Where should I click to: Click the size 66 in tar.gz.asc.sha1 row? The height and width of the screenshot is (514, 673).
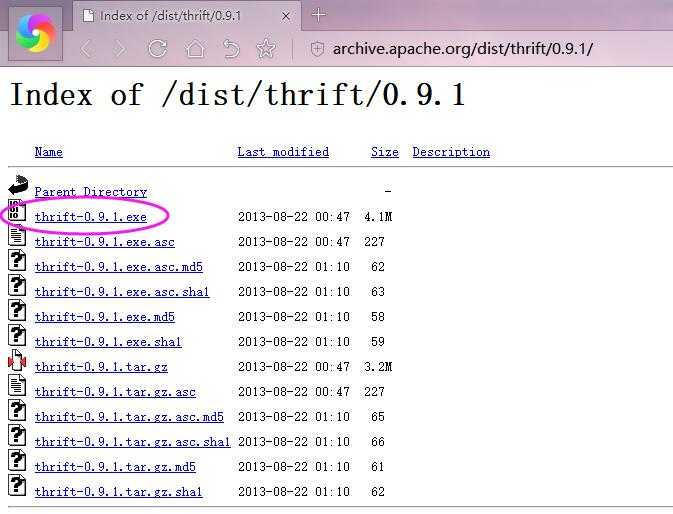tap(378, 441)
